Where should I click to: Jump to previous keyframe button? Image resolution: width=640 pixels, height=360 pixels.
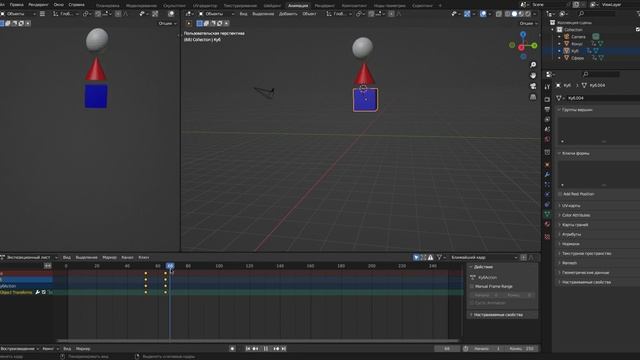[x=256, y=349]
